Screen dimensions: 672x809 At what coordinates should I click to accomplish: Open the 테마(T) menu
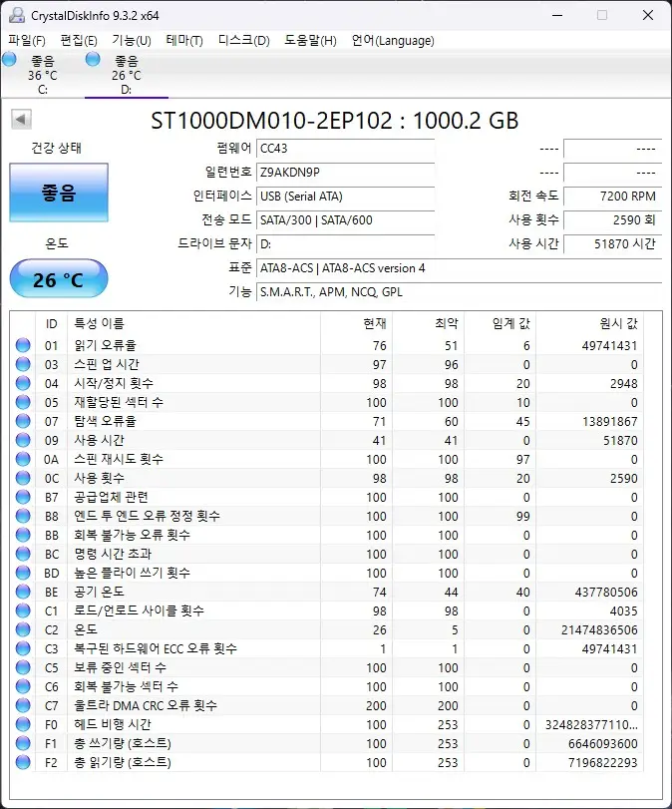184,40
